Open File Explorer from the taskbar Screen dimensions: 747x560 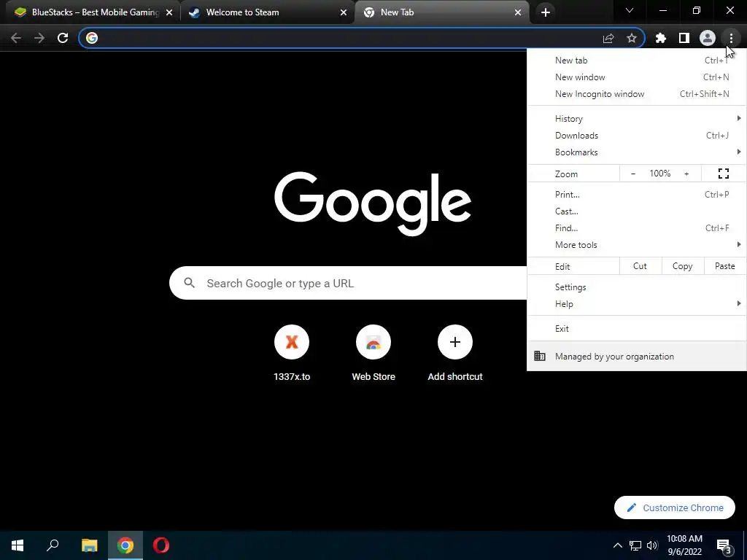(89, 545)
